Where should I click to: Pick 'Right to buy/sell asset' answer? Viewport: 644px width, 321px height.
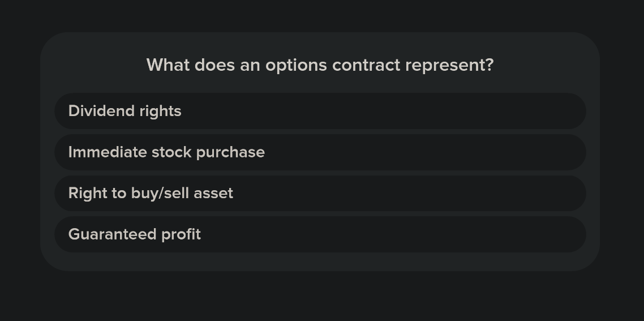pyautogui.click(x=320, y=193)
